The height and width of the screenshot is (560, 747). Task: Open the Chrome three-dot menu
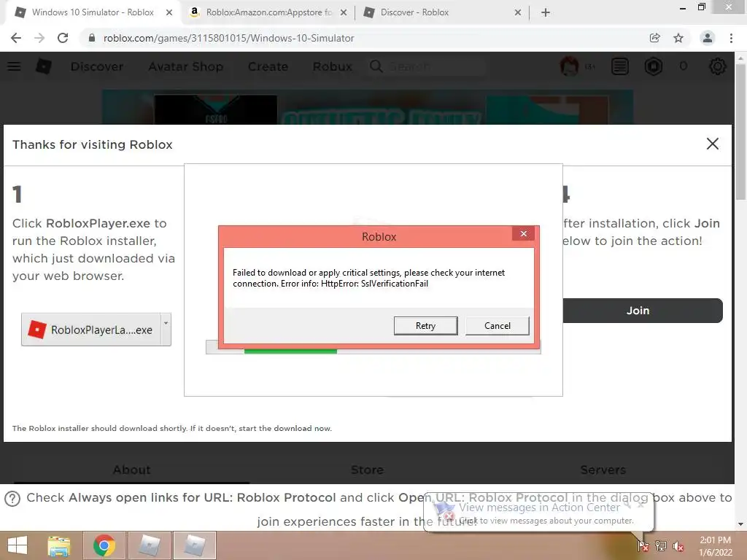pyautogui.click(x=731, y=38)
